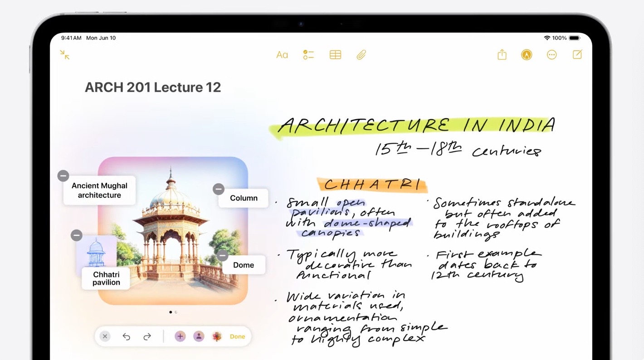Remove the Dome label
This screenshot has height=360, width=644.
[x=222, y=256]
